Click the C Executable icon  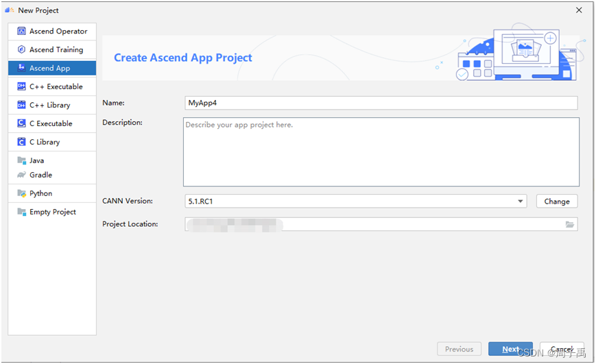coord(22,123)
